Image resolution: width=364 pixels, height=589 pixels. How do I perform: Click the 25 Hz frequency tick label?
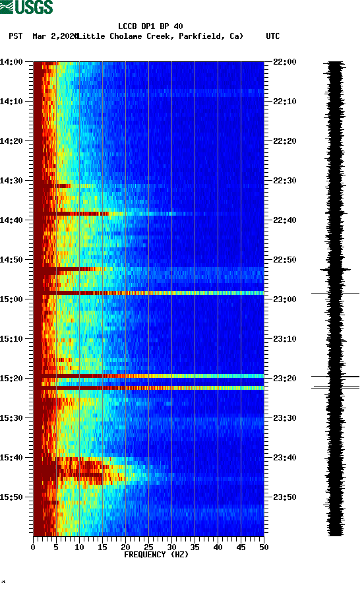click(x=148, y=547)
